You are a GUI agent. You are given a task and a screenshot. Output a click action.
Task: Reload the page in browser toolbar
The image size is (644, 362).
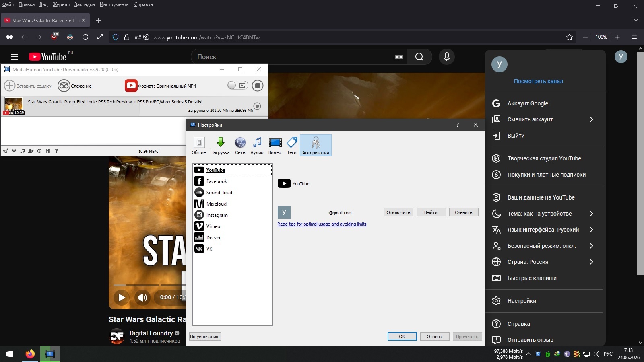[x=85, y=37]
